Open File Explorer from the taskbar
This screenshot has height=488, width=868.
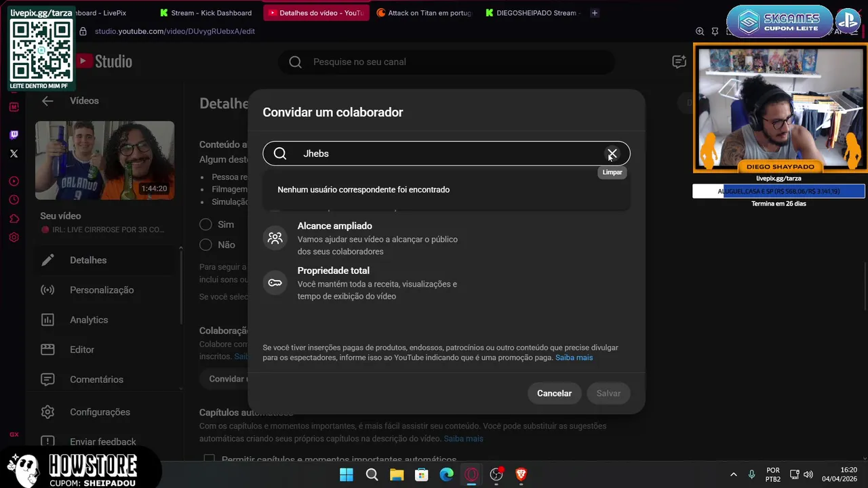coord(397,474)
